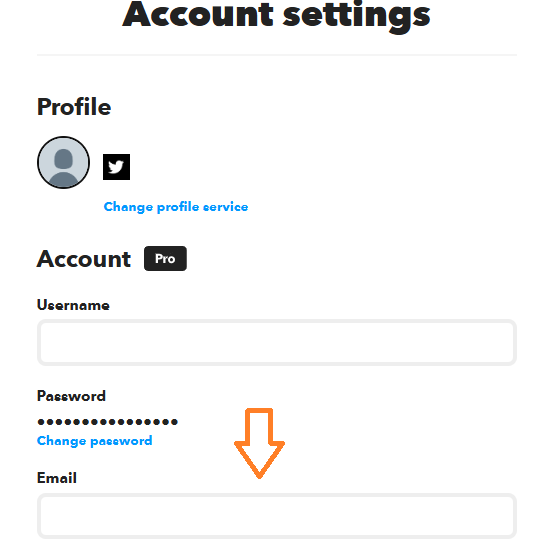Click the word 'service' in profile link

coord(226,207)
